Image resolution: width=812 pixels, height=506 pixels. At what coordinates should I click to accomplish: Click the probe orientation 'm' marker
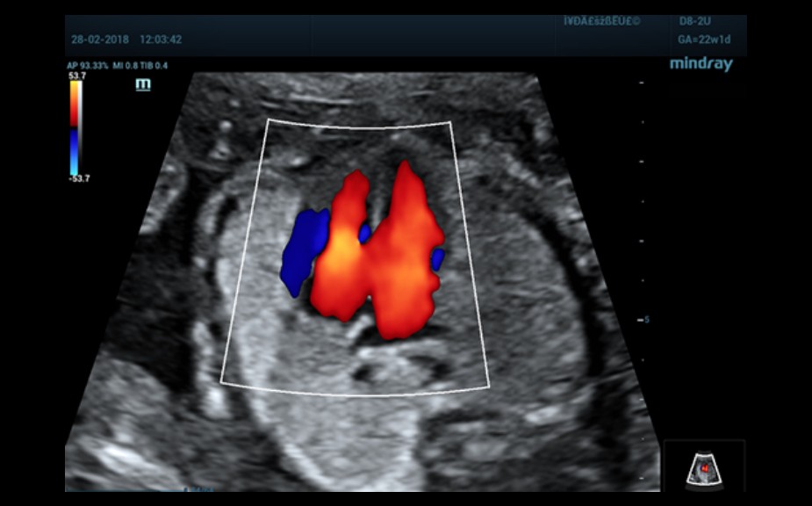click(143, 84)
